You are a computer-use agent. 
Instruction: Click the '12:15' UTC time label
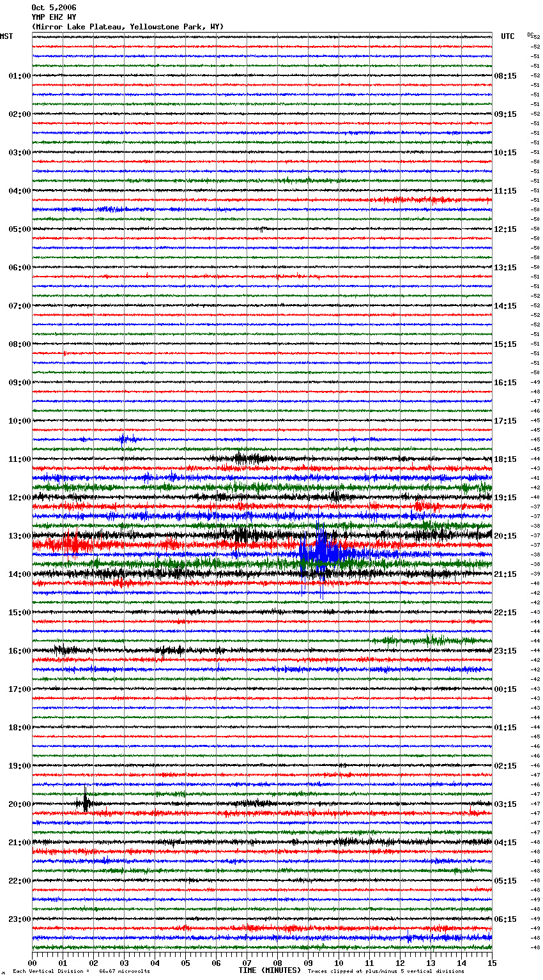[x=505, y=229]
